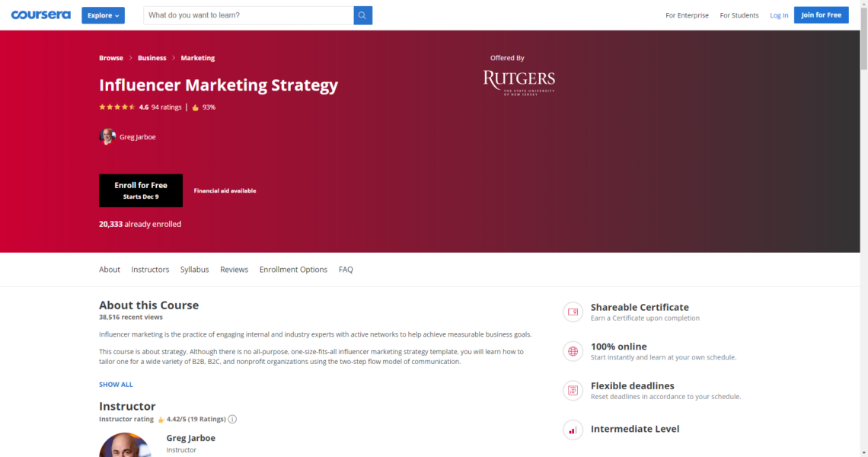Screen dimensions: 868x457
Task: Expand the course description with SHOW ALL
Action: (116, 384)
